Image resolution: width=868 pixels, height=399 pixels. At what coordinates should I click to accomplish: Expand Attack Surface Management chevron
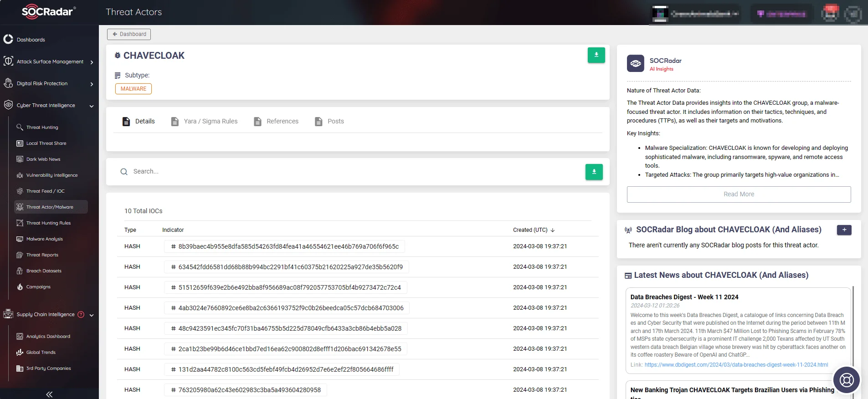(x=92, y=62)
